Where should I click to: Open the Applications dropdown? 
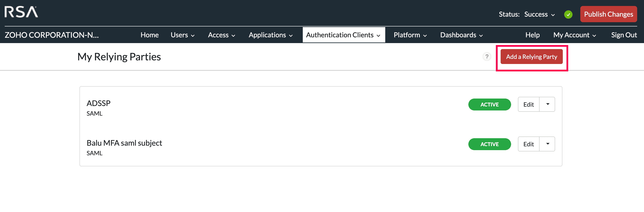click(x=271, y=35)
